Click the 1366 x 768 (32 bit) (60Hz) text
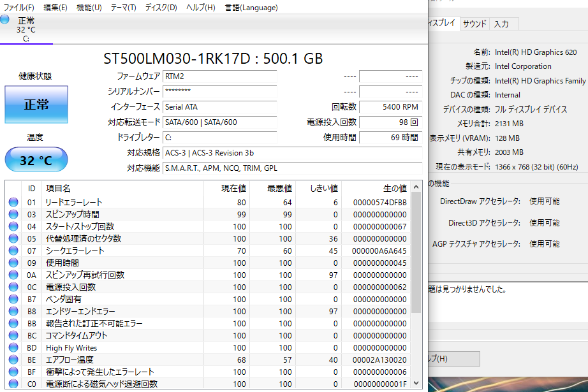The height and width of the screenshot is (392, 588). pyautogui.click(x=536, y=167)
